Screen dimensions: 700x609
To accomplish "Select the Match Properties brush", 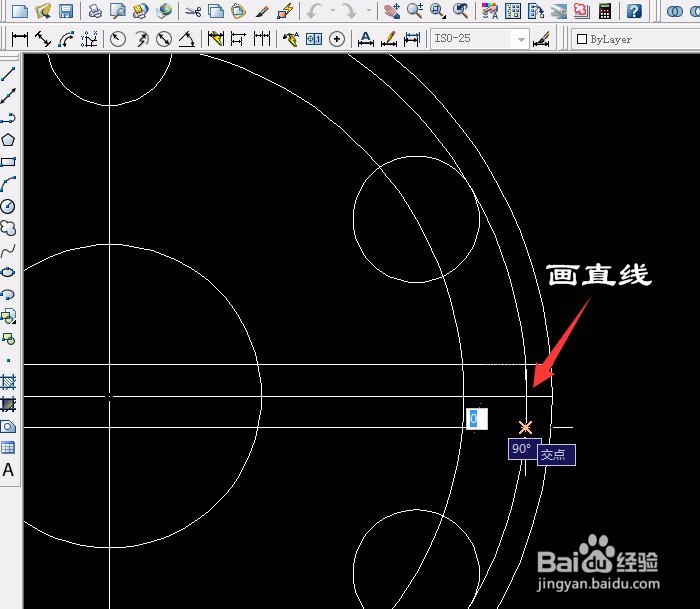I will click(262, 11).
